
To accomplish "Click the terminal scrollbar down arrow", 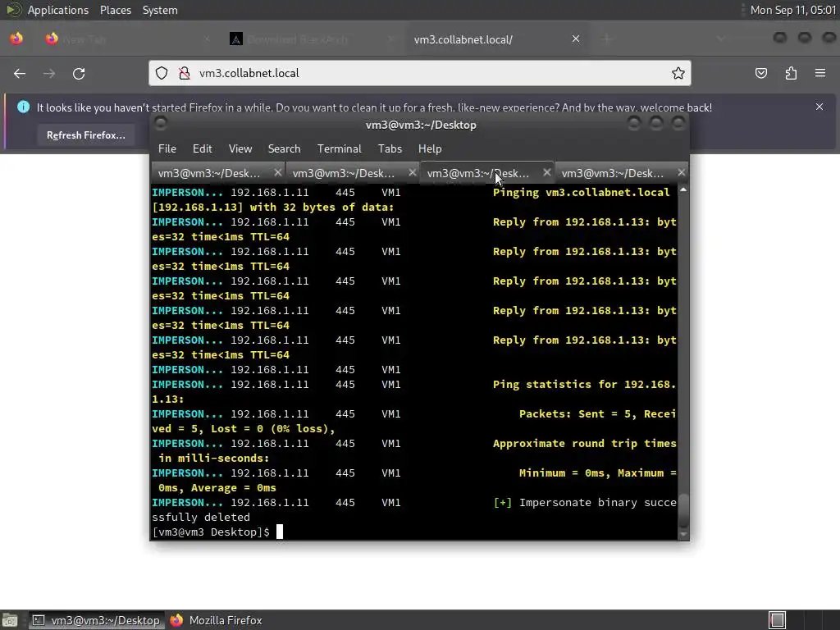I will [683, 534].
